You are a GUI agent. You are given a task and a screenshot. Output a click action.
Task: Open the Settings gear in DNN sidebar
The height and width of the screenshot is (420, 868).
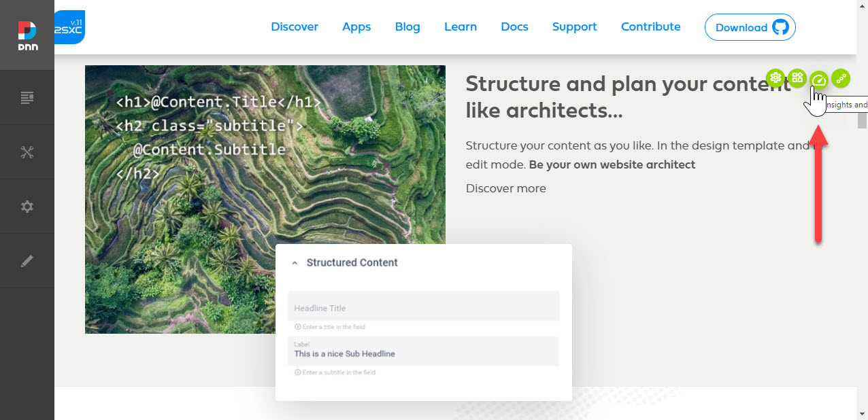pos(27,207)
